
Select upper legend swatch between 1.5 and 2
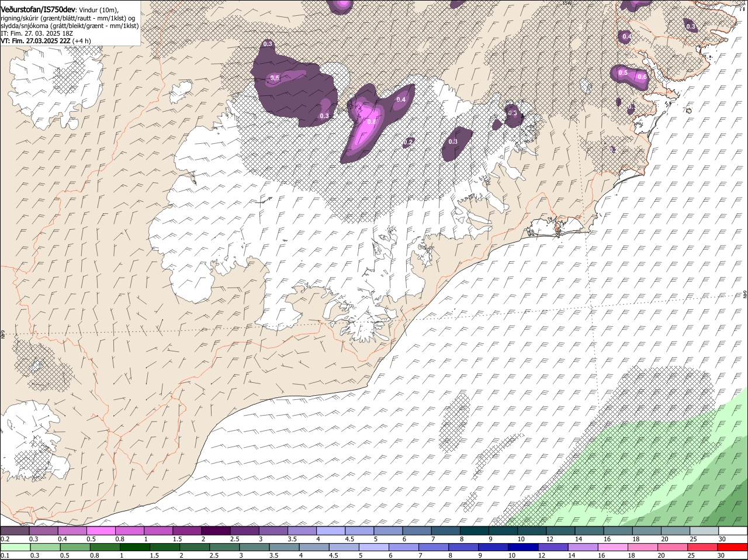[187, 531]
